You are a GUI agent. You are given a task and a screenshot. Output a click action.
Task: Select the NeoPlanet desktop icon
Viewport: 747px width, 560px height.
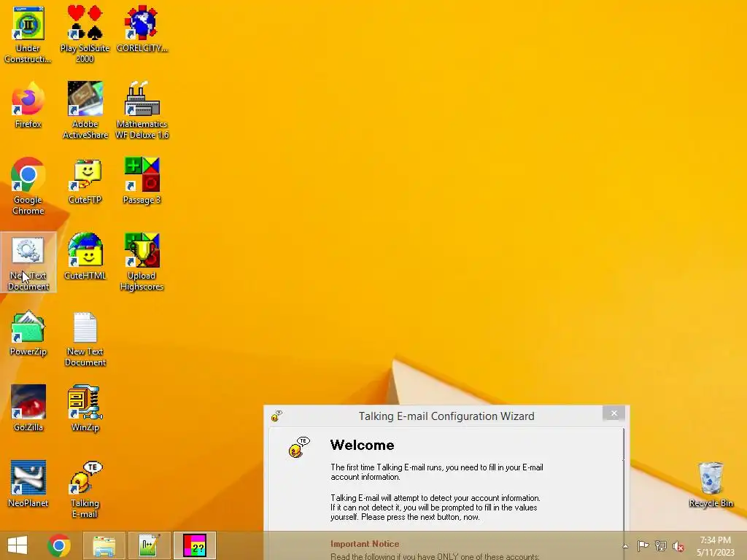pyautogui.click(x=28, y=484)
